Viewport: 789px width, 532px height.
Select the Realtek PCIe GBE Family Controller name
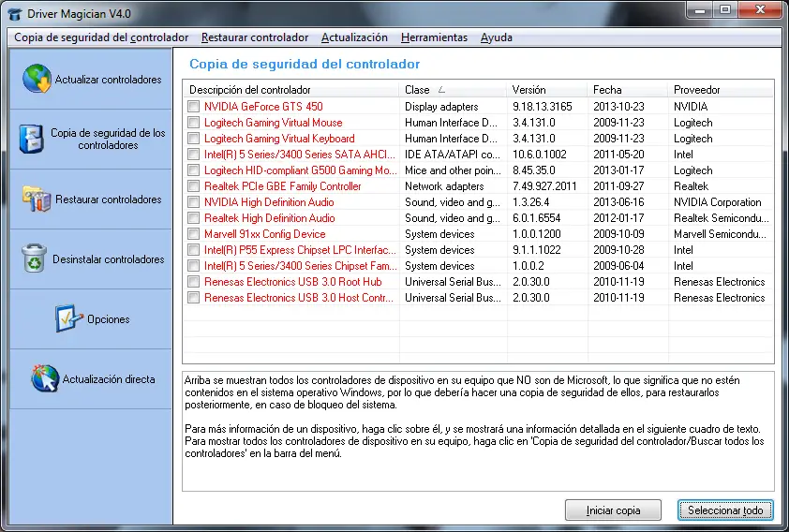tap(282, 186)
